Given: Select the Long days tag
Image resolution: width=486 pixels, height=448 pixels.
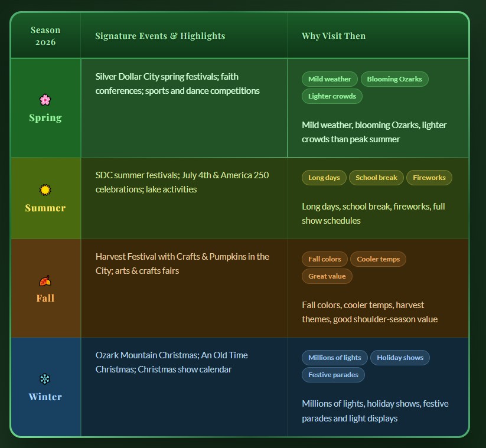Looking at the screenshot, I should [x=324, y=178].
